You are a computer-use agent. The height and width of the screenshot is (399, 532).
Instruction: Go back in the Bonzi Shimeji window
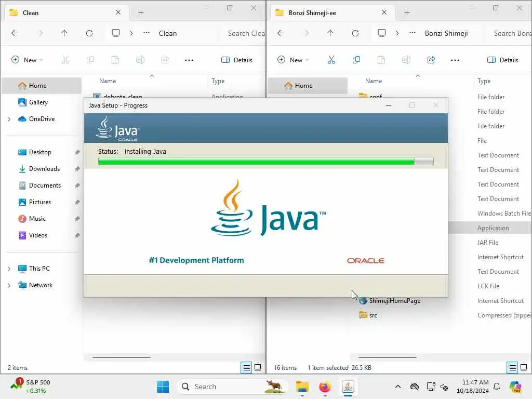(x=281, y=33)
